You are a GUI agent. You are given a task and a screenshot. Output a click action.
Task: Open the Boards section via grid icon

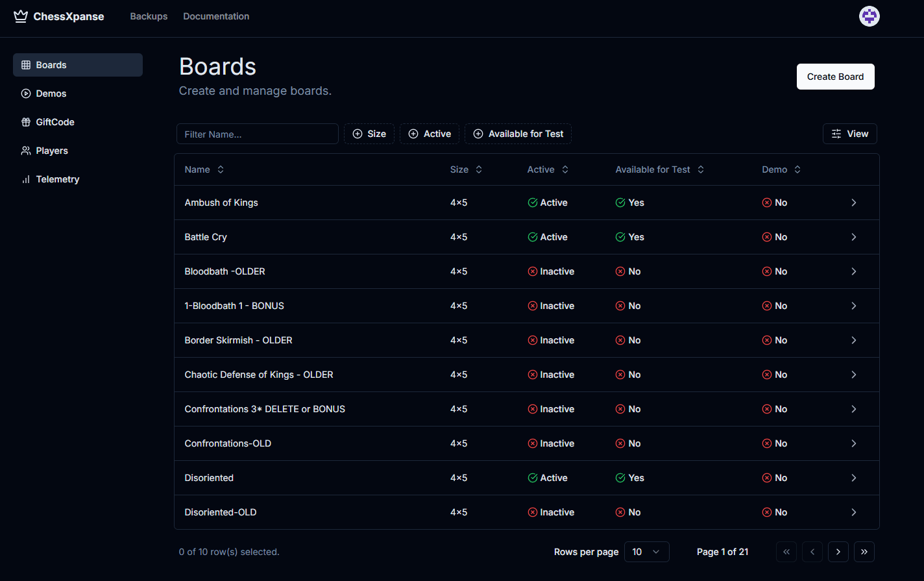(26, 64)
